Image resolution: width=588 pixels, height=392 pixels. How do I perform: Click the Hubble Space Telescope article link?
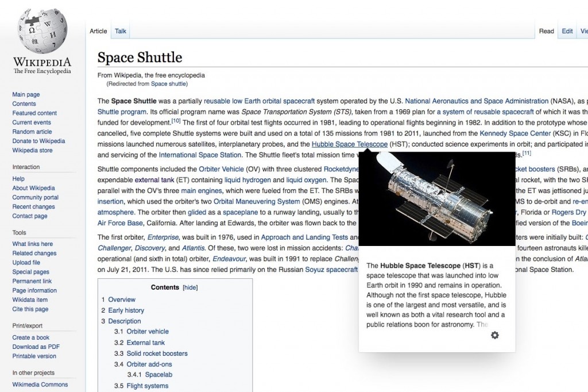(350, 144)
